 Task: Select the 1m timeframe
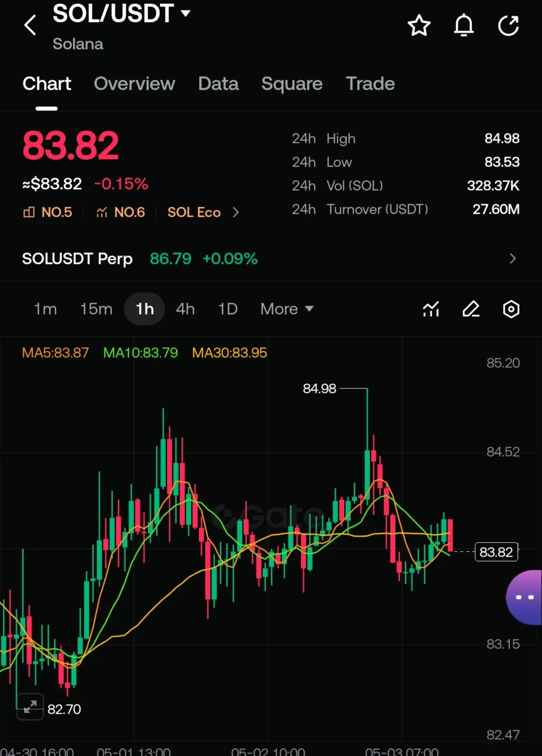[46, 309]
